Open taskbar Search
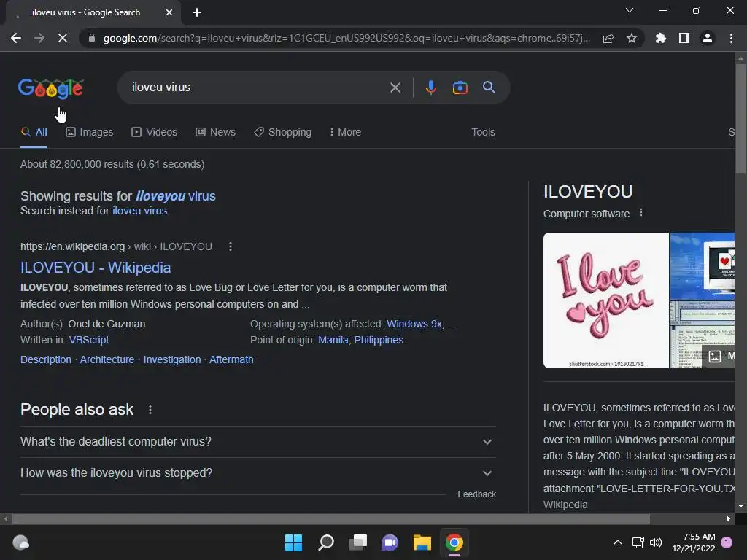Image resolution: width=747 pixels, height=560 pixels. tap(326, 542)
